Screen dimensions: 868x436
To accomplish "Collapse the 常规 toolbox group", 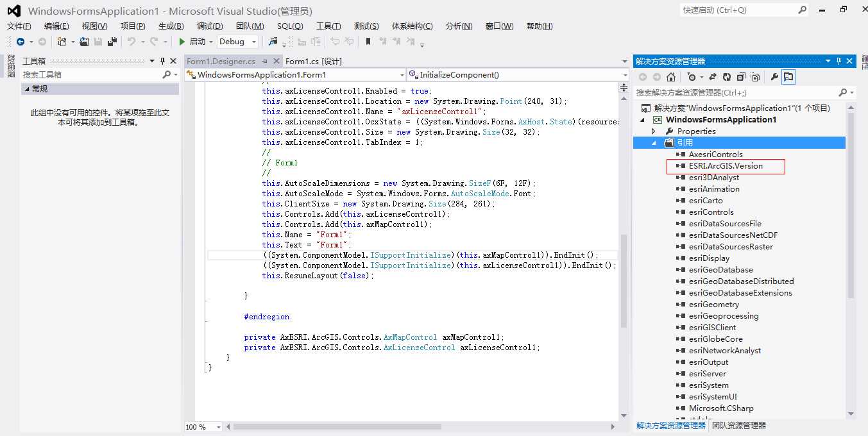I will click(x=27, y=89).
